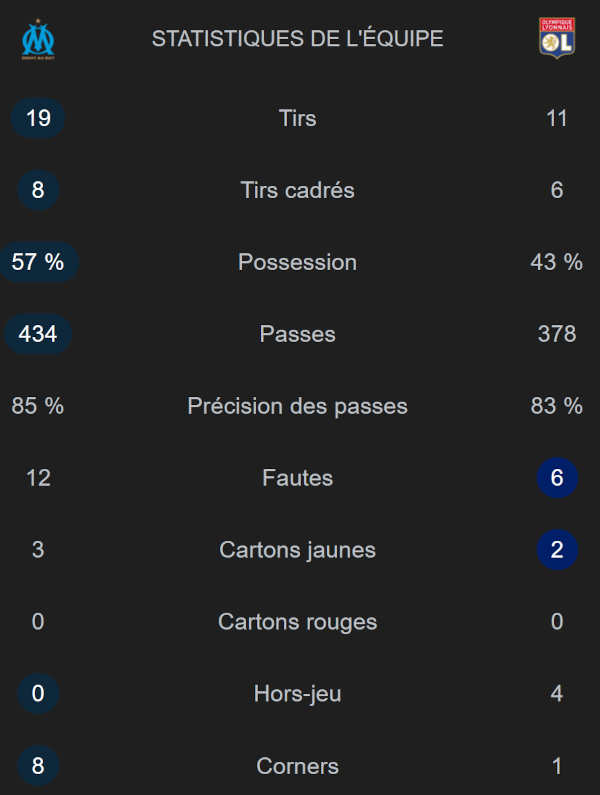Select the Tirs cadrés label
The image size is (600, 795).
298,190
